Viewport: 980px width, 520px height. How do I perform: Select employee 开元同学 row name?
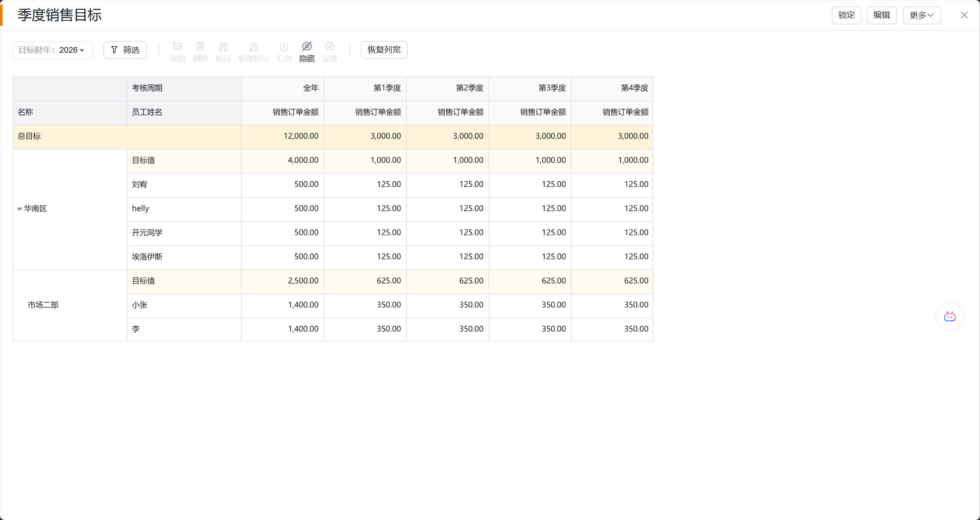click(x=147, y=233)
